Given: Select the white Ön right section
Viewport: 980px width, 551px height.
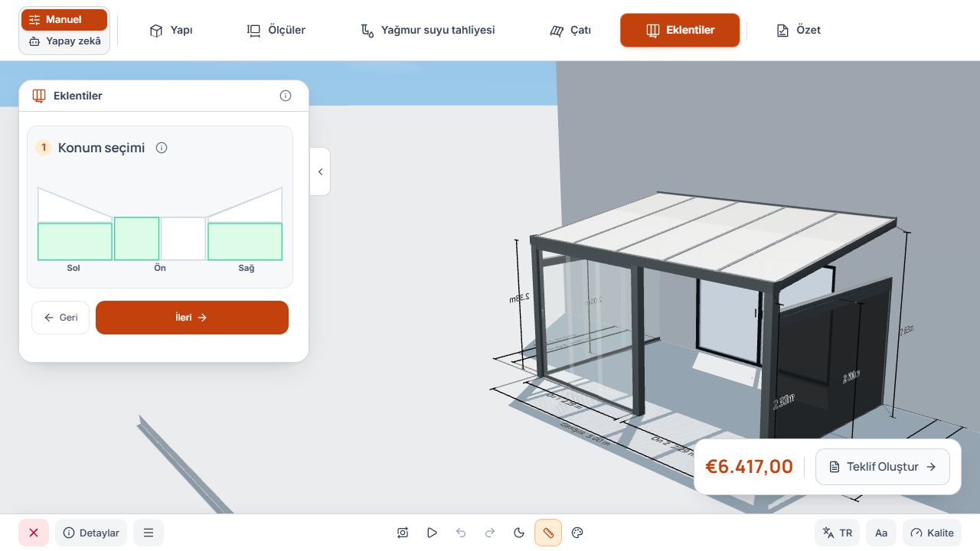Looking at the screenshot, I should click(183, 239).
